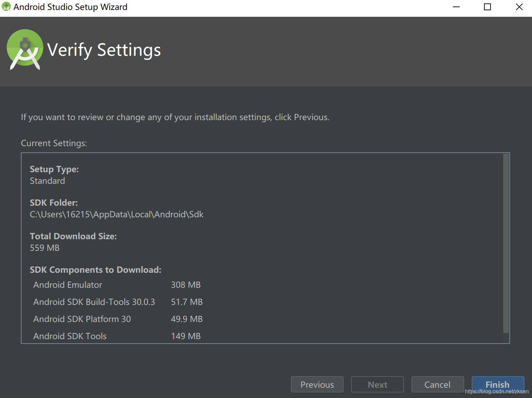
Task: Click the '51.7 MB' size value
Action: pyautogui.click(x=187, y=302)
